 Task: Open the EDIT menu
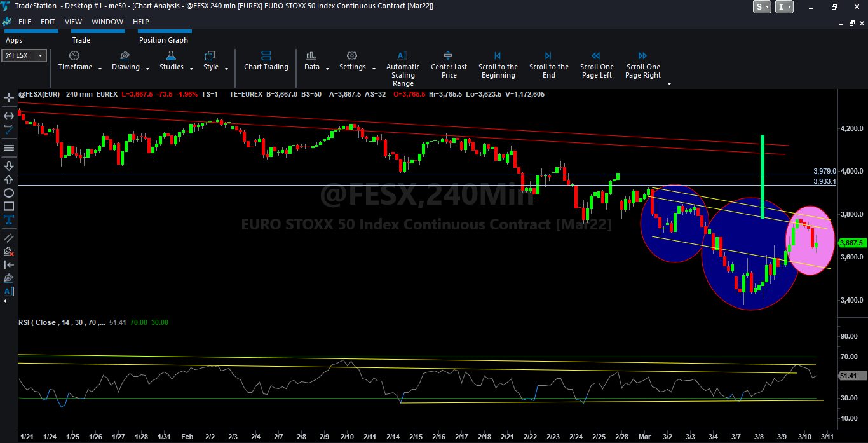click(48, 22)
